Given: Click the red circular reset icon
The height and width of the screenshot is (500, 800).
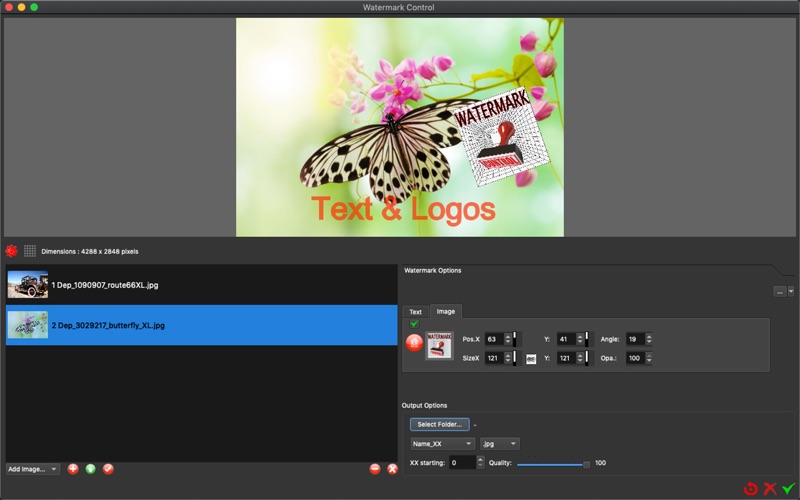Looking at the screenshot, I should pyautogui.click(x=751, y=489).
